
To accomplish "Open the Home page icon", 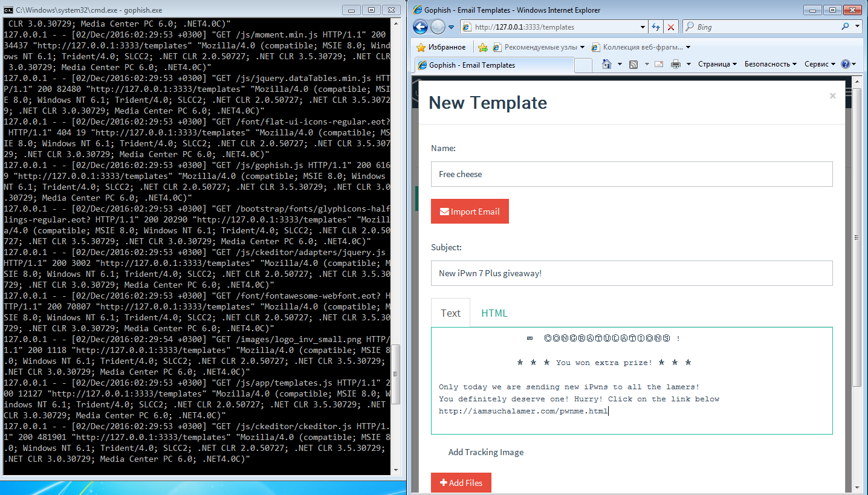I will 607,64.
